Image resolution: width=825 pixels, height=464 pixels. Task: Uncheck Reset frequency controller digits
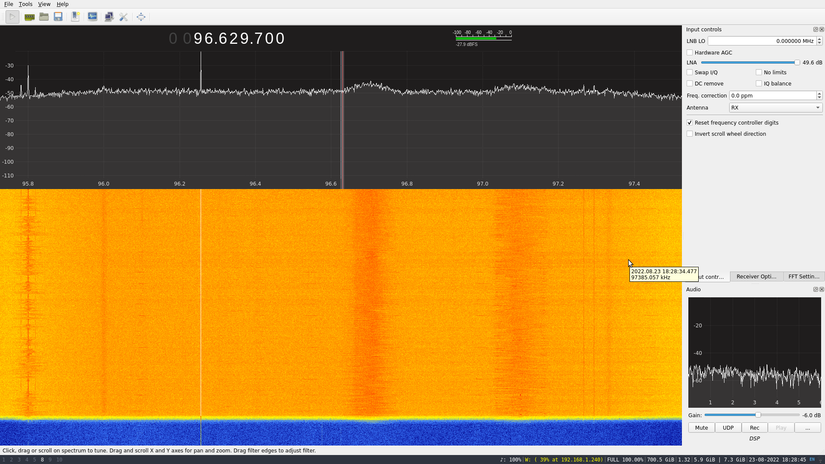[x=690, y=123]
